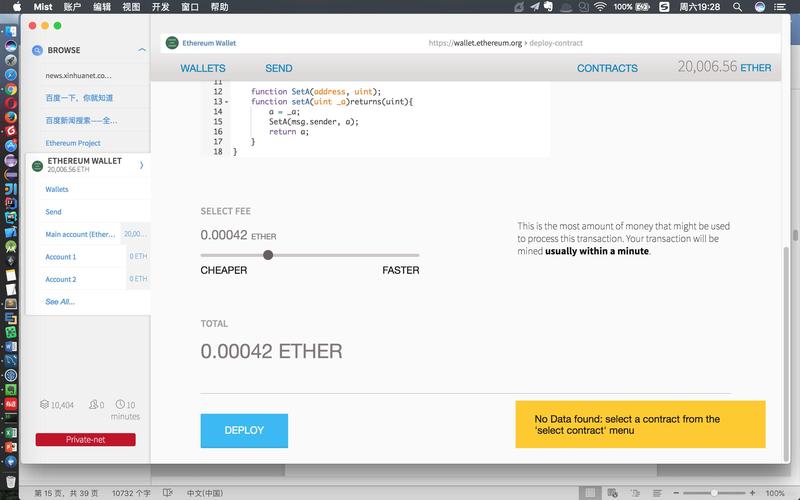Image resolution: width=800 pixels, height=500 pixels.
Task: Open Launchpad rocket icon in Dock
Action: click(11, 60)
